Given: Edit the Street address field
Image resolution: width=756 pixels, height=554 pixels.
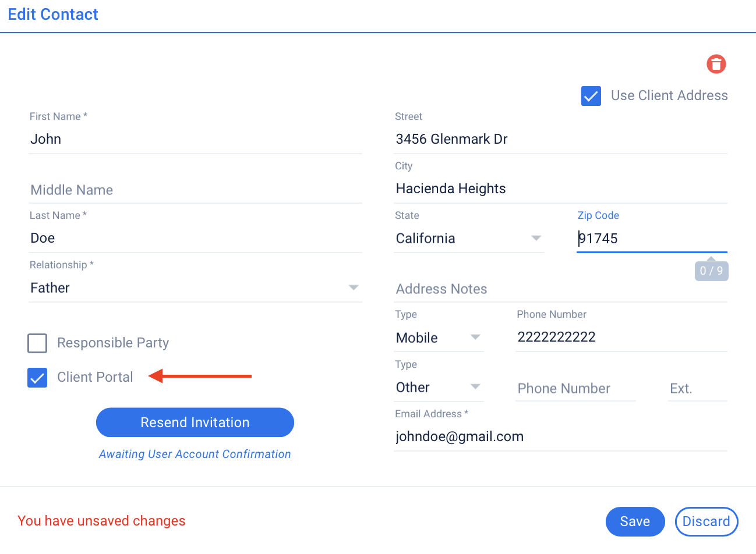Looking at the screenshot, I should 560,140.
